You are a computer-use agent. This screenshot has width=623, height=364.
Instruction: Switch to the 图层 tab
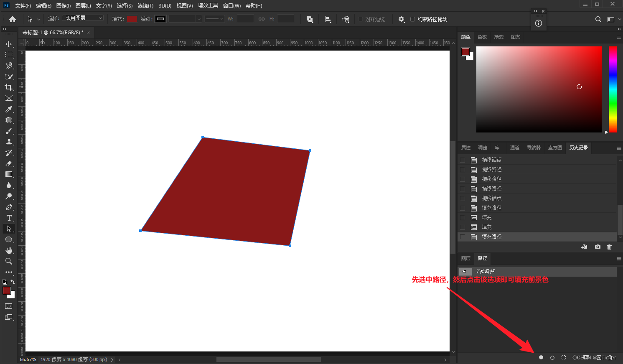[x=466, y=258]
